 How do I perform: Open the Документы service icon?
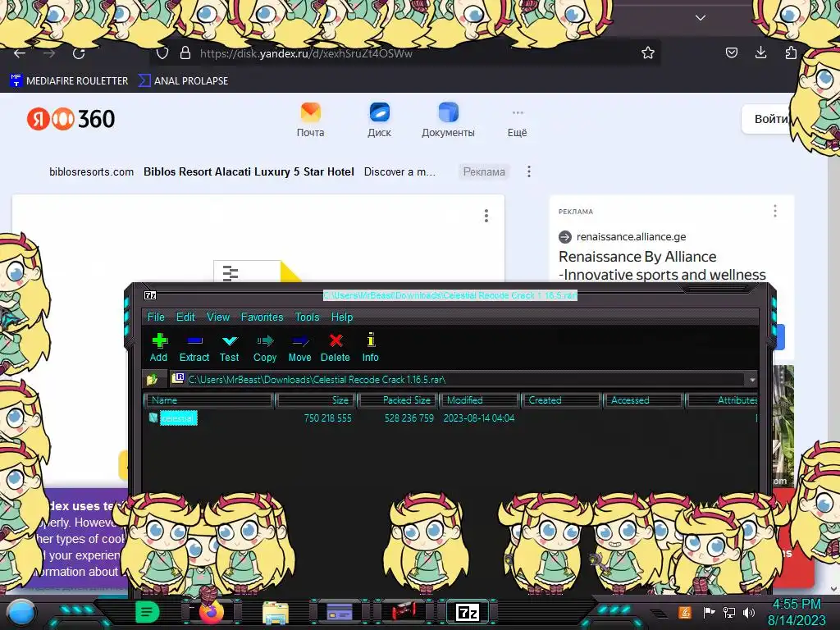(x=448, y=120)
